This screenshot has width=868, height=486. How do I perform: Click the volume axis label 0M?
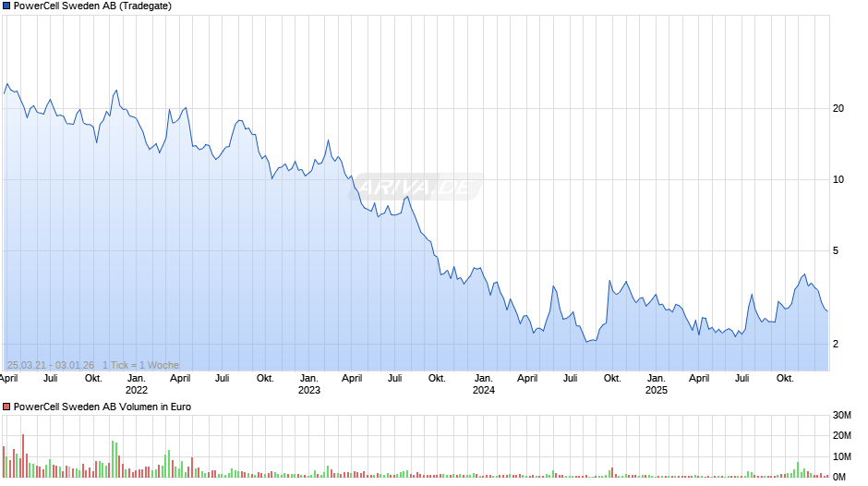pyautogui.click(x=839, y=477)
